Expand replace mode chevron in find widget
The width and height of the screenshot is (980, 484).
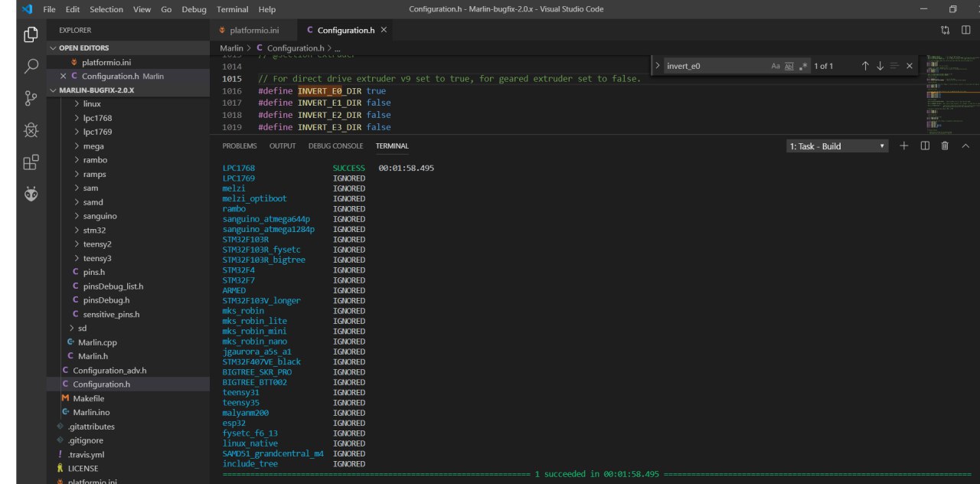pos(657,66)
